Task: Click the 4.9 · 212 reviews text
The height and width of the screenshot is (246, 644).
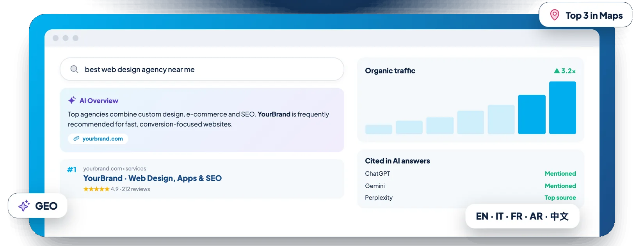Action: pyautogui.click(x=130, y=189)
